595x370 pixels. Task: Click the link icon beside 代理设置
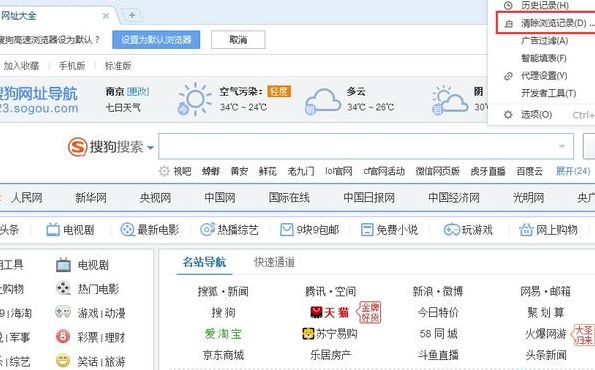click(x=508, y=76)
